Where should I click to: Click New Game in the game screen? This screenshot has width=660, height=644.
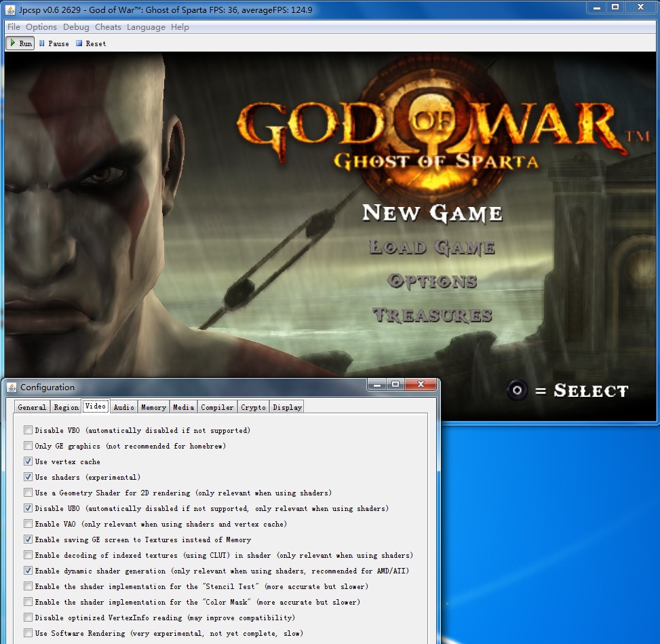pyautogui.click(x=432, y=212)
